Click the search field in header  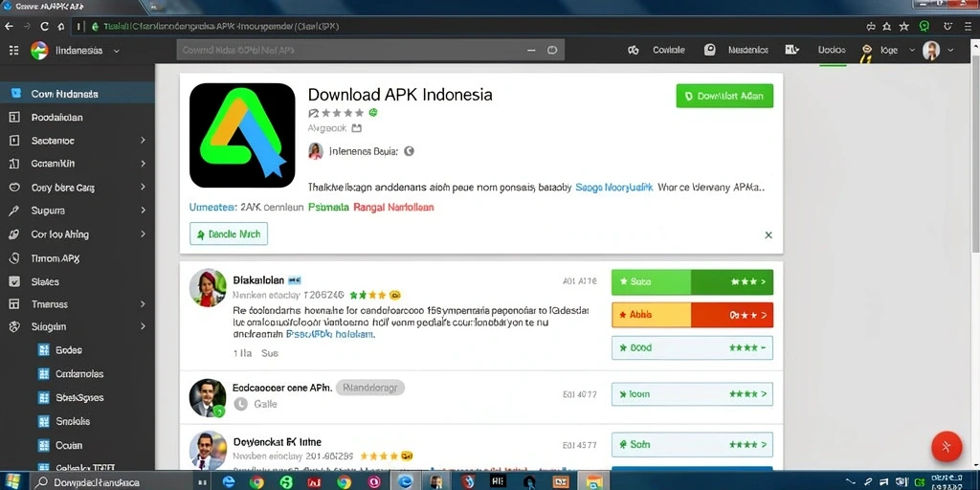(x=370, y=50)
